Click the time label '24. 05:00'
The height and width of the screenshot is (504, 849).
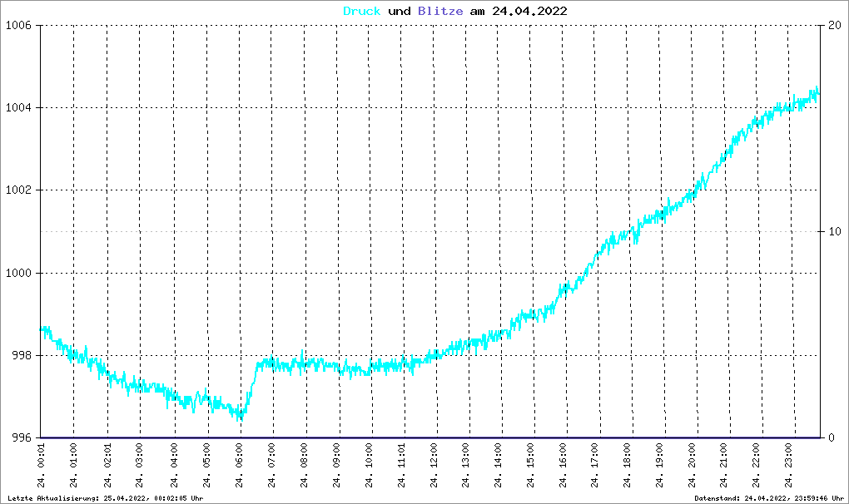(206, 466)
